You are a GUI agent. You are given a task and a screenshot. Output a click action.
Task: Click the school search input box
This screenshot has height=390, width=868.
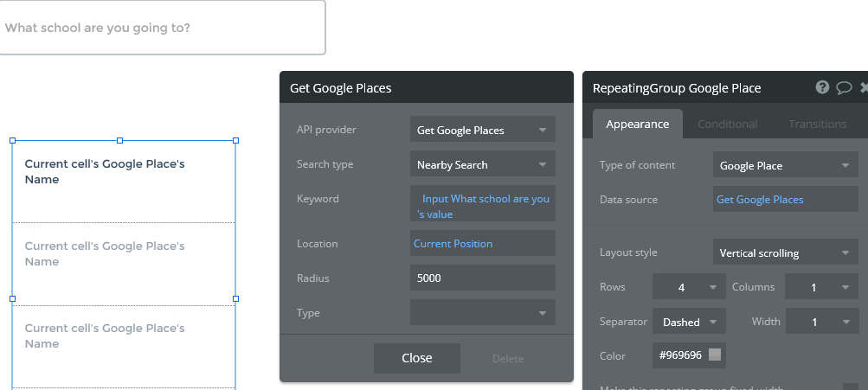pyautogui.click(x=162, y=28)
